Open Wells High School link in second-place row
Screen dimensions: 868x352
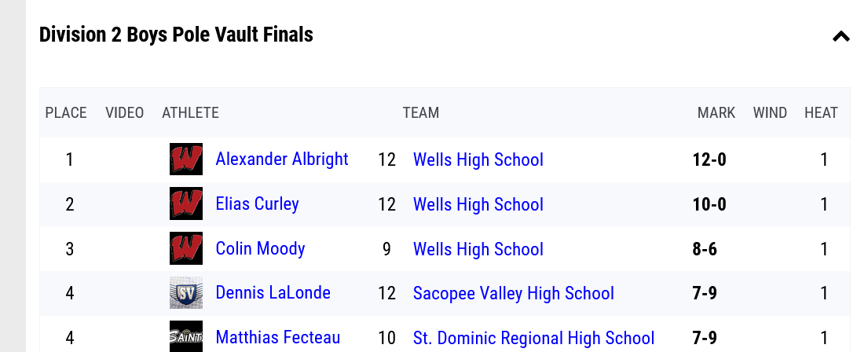coord(478,205)
